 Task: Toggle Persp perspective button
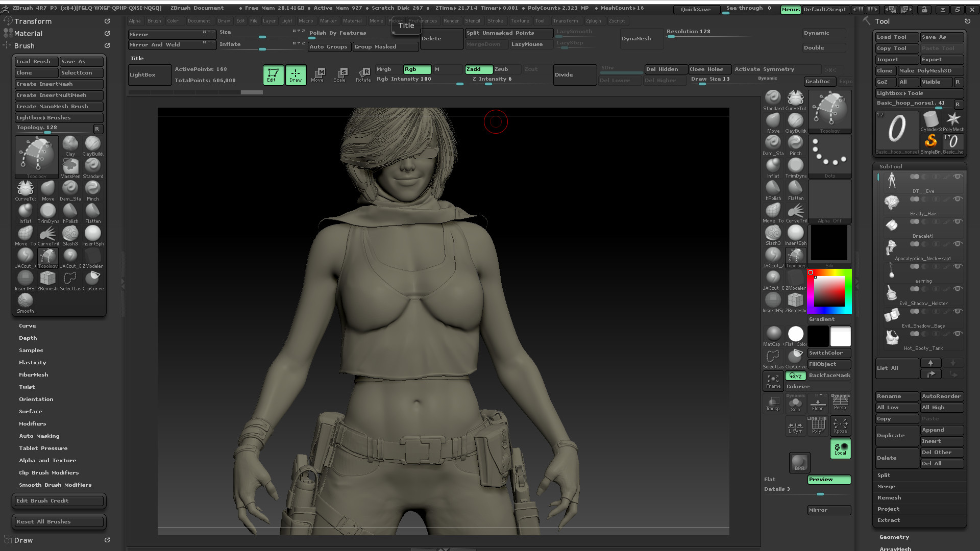pyautogui.click(x=840, y=403)
